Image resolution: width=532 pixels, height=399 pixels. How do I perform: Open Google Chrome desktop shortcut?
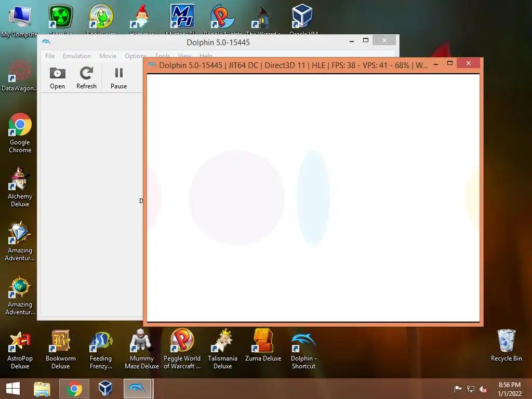[x=20, y=133]
